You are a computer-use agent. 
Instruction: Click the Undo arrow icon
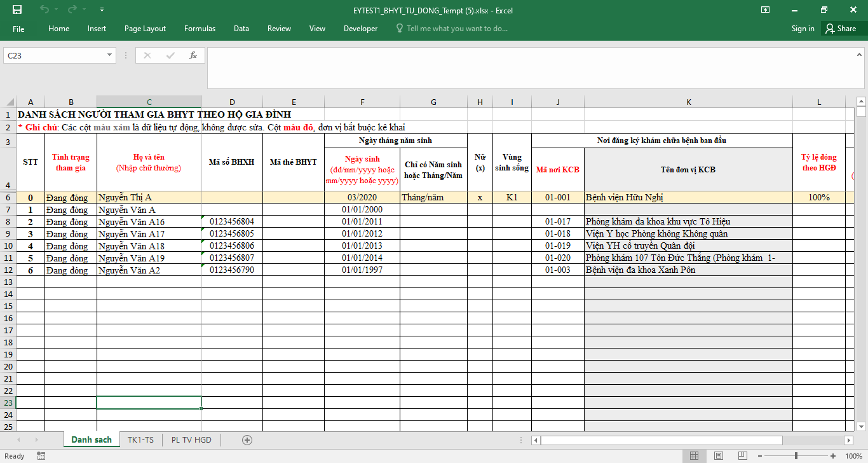point(44,10)
